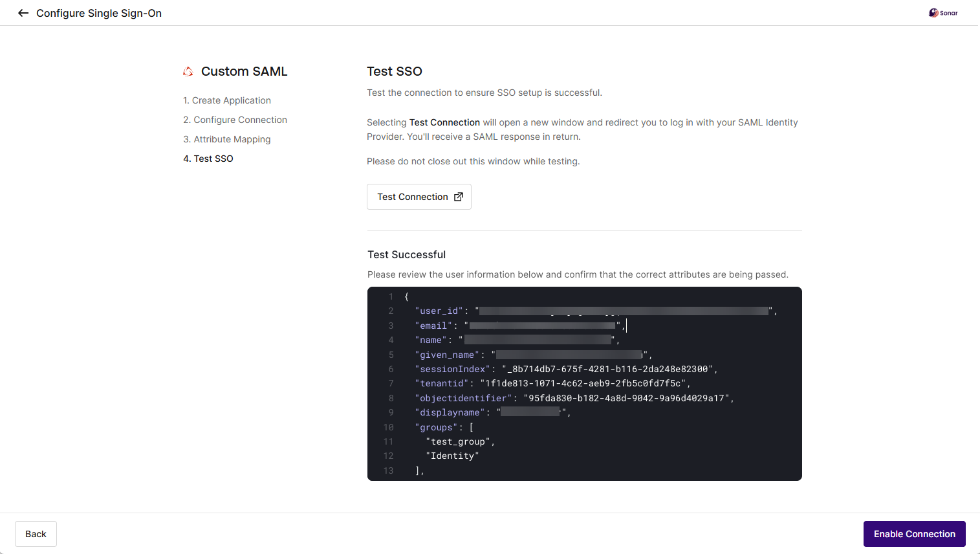Click the Sonar logo in top right
Viewport: 980px width, 554px height.
click(x=943, y=13)
